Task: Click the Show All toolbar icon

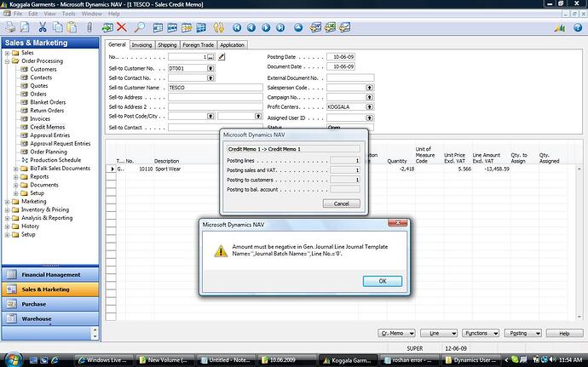Action: [201, 27]
